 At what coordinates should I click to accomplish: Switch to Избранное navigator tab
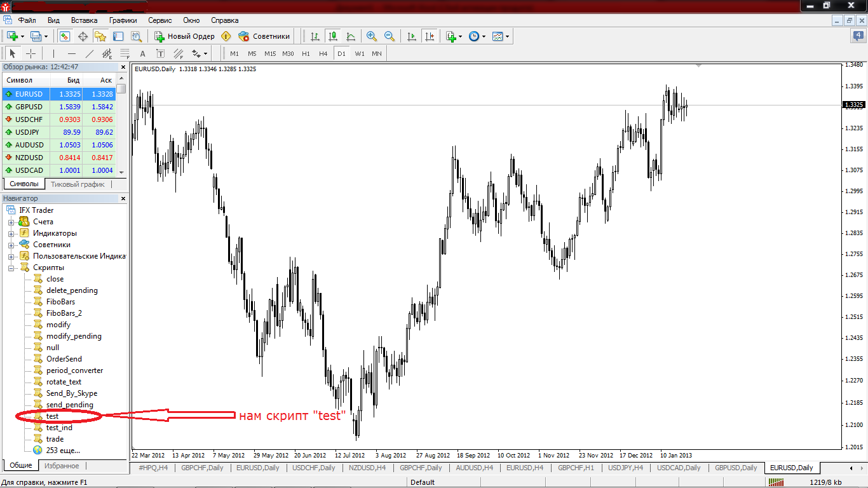tap(62, 466)
